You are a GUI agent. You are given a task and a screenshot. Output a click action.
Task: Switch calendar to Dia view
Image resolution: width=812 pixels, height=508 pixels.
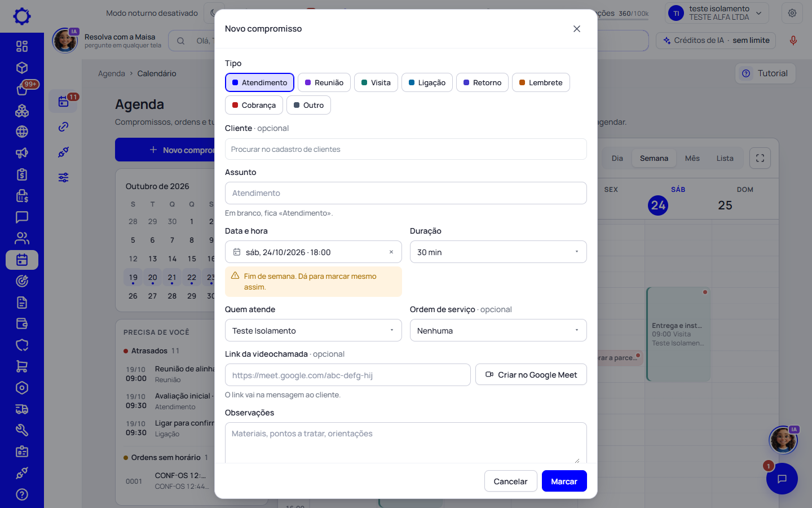coord(617,158)
